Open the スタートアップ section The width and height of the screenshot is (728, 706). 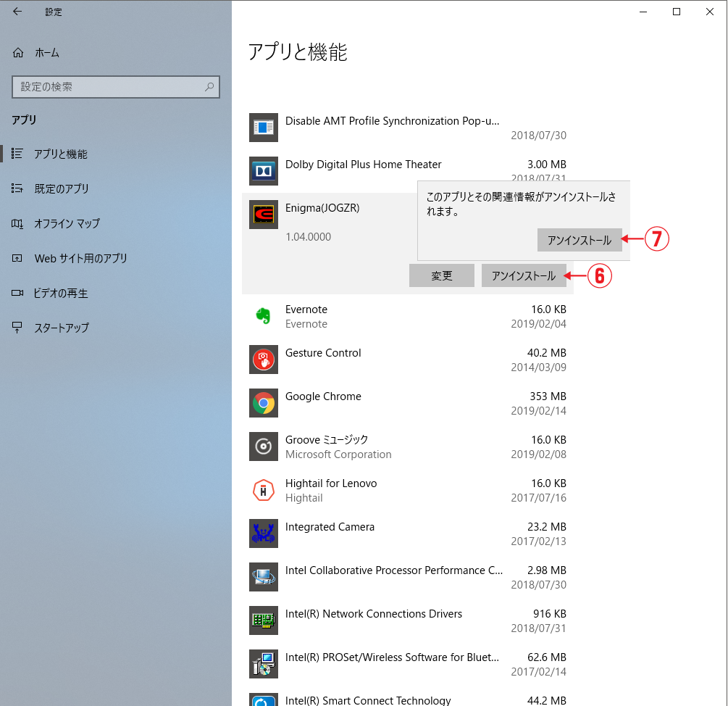coord(62,328)
